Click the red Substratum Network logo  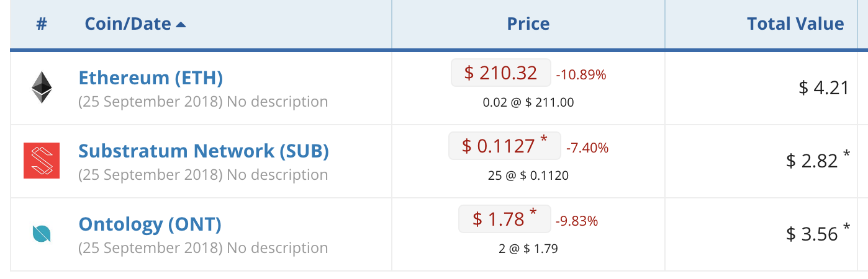click(x=42, y=161)
